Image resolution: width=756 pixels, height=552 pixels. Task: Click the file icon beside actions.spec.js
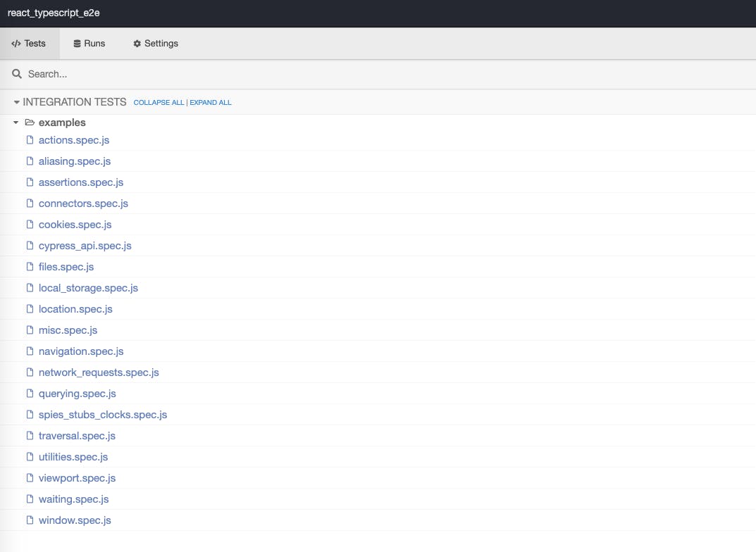pos(29,139)
